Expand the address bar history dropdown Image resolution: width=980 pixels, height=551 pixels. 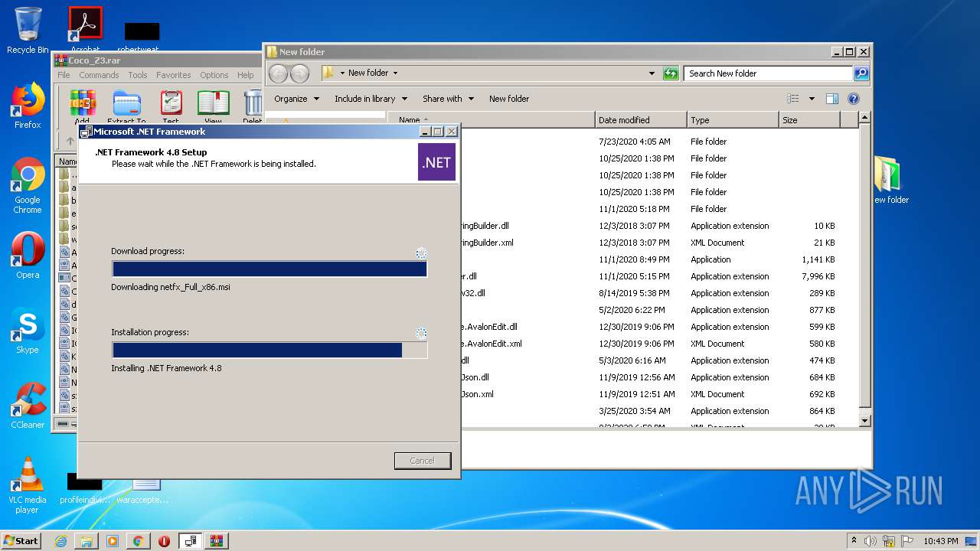click(x=652, y=73)
